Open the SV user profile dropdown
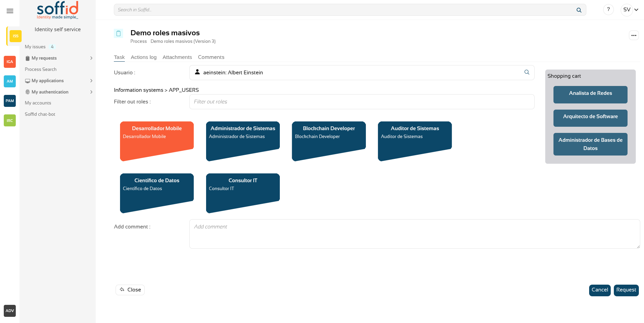Screen dimensions: 644x323 click(x=630, y=10)
